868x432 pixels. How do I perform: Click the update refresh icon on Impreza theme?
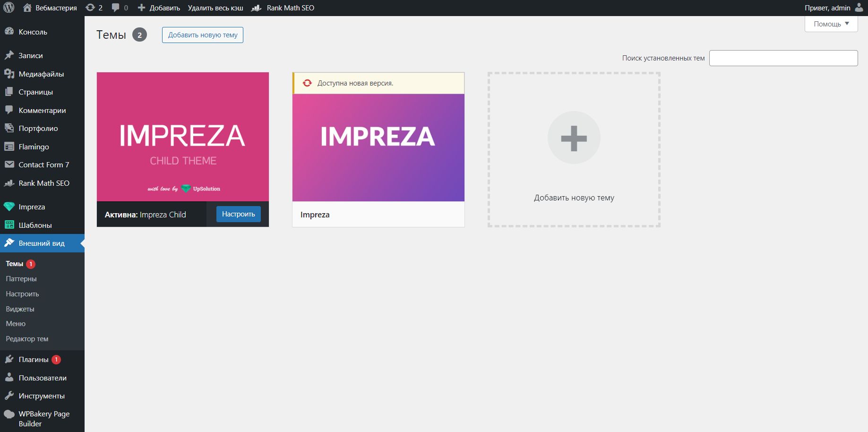click(307, 83)
